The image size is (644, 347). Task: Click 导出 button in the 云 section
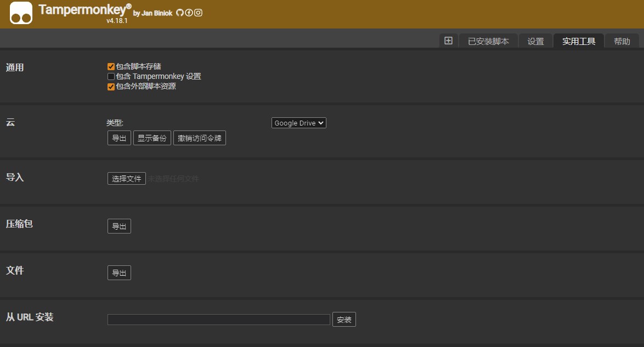coord(119,138)
